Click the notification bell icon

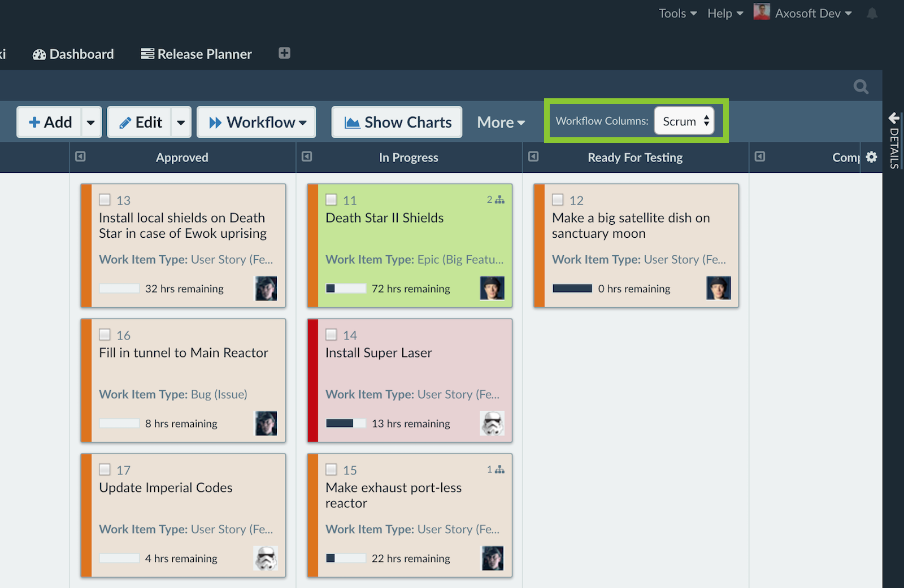(872, 14)
